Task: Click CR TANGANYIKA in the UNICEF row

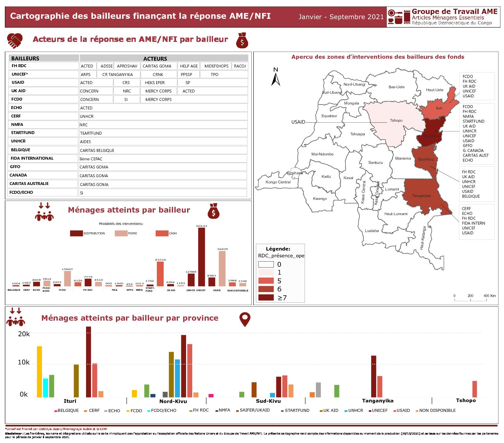Action: [x=118, y=75]
